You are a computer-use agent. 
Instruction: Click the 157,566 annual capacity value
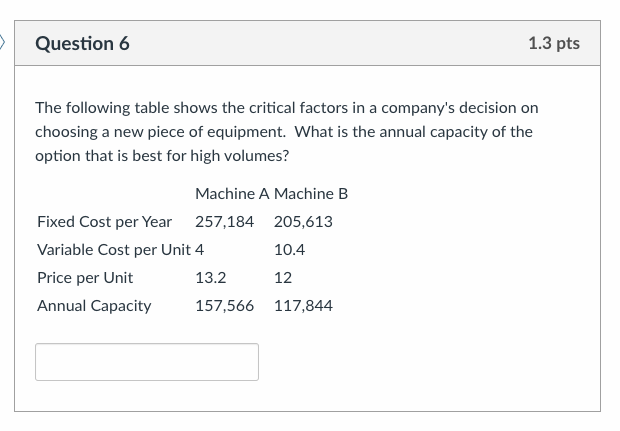coord(224,305)
